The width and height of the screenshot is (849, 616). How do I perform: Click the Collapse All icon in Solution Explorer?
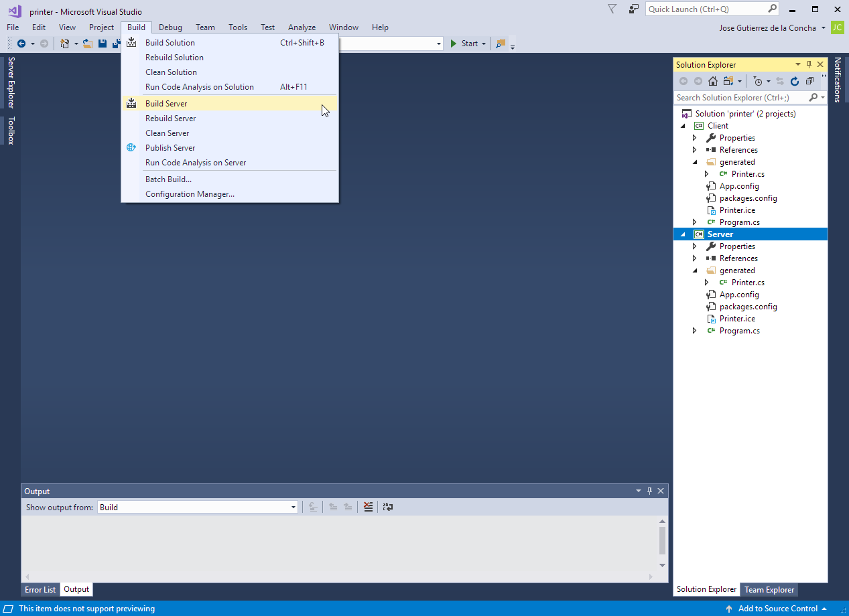(x=809, y=81)
